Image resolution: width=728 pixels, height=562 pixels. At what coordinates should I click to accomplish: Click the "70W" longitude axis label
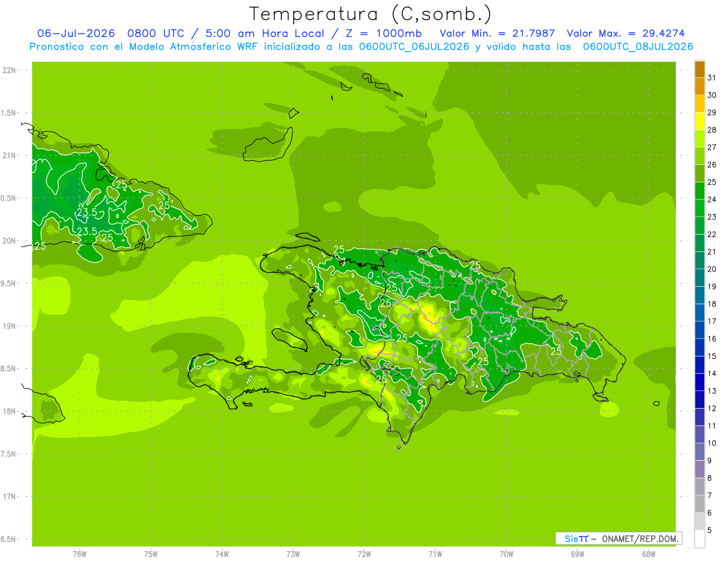(x=507, y=554)
